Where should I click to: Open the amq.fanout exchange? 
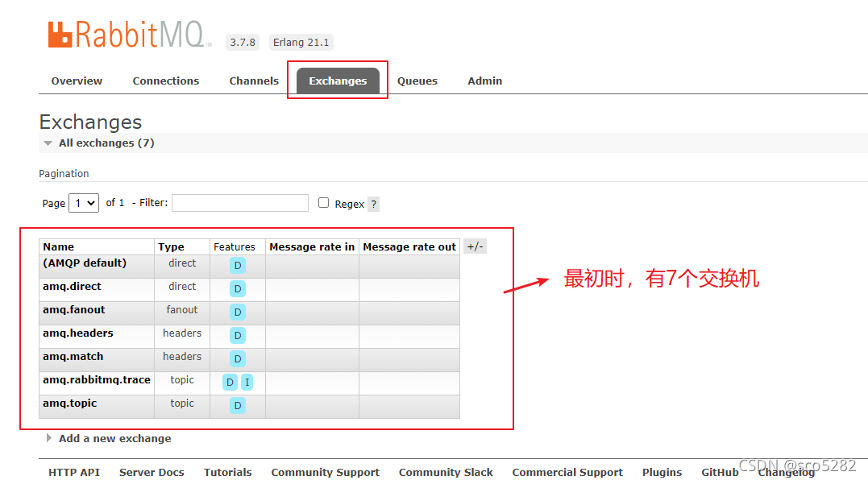point(73,310)
